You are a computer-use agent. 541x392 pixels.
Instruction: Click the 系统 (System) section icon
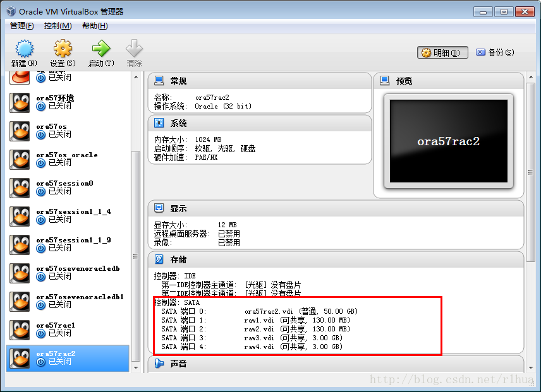click(159, 123)
